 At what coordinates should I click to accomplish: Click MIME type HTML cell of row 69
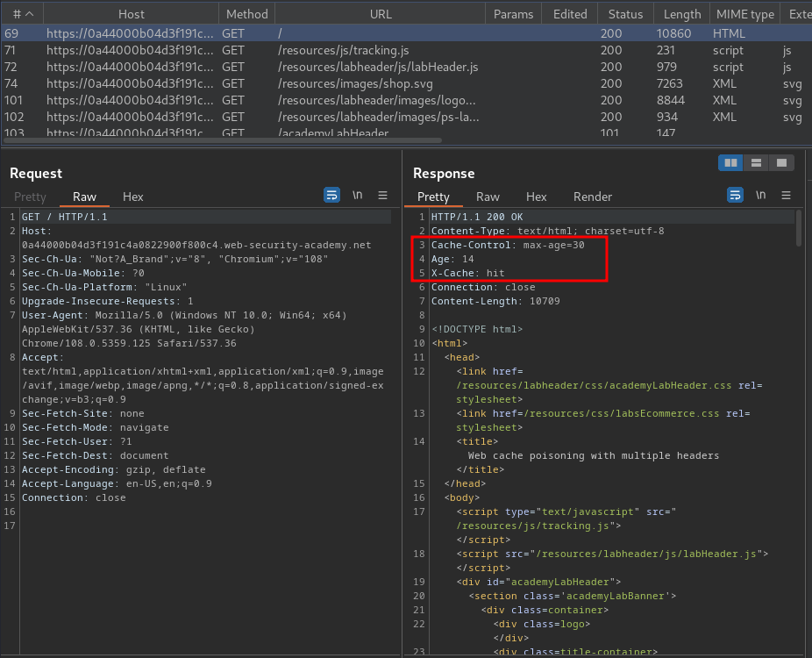[729, 33]
